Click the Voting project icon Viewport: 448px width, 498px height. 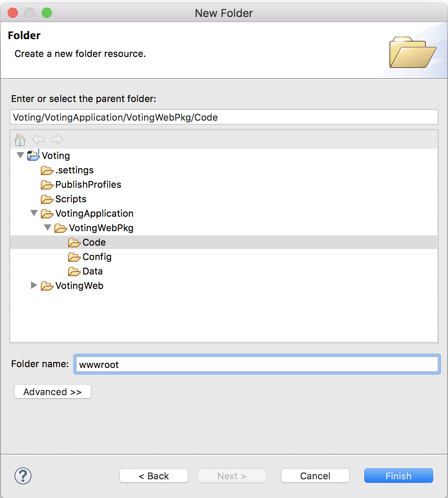[33, 155]
